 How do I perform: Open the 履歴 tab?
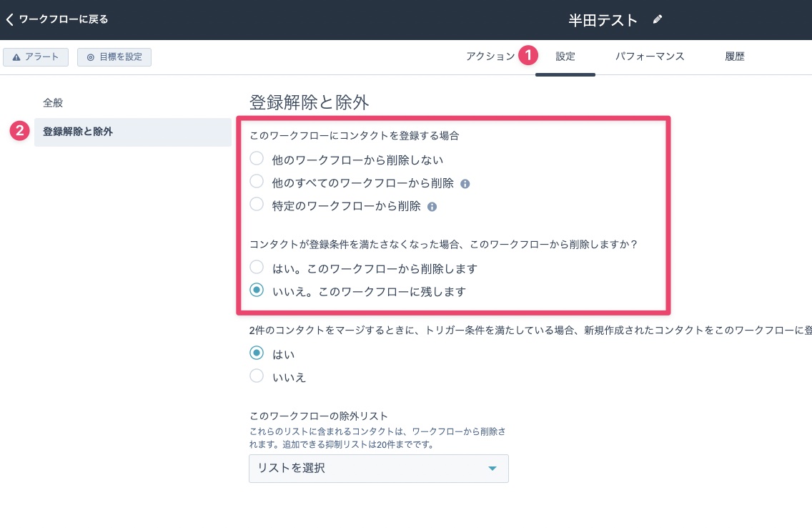point(734,57)
